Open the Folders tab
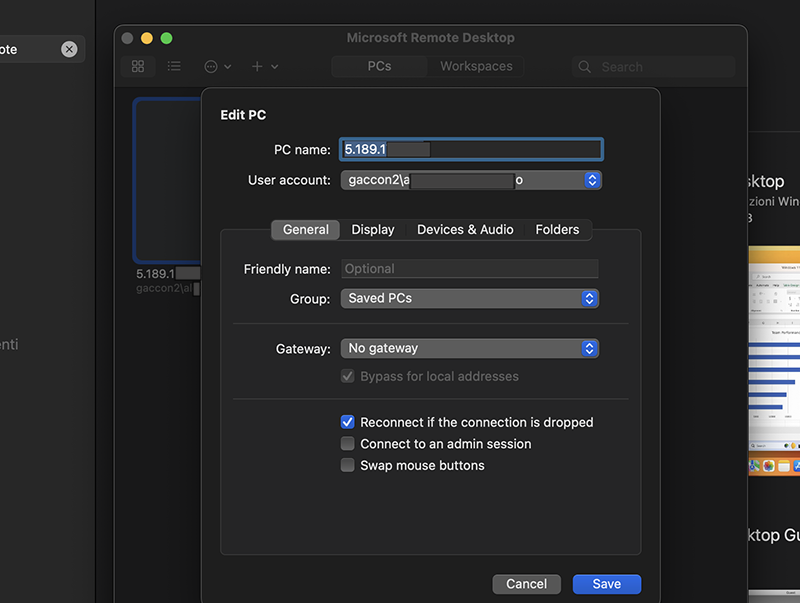 pos(557,230)
